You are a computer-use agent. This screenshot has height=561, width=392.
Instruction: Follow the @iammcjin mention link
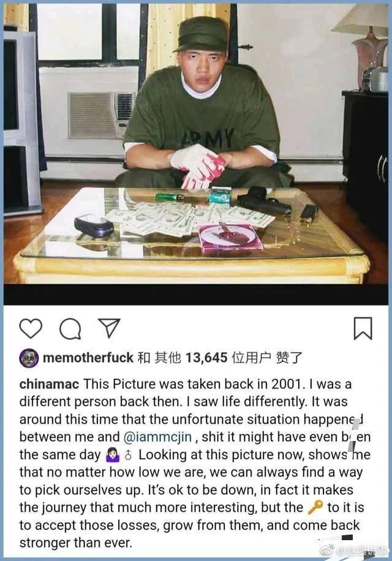[x=157, y=437]
